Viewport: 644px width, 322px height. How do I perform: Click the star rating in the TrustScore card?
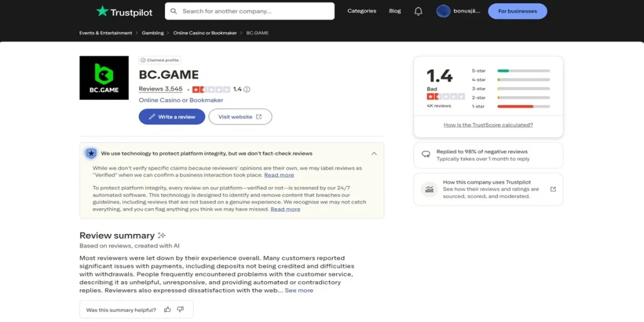pyautogui.click(x=446, y=96)
